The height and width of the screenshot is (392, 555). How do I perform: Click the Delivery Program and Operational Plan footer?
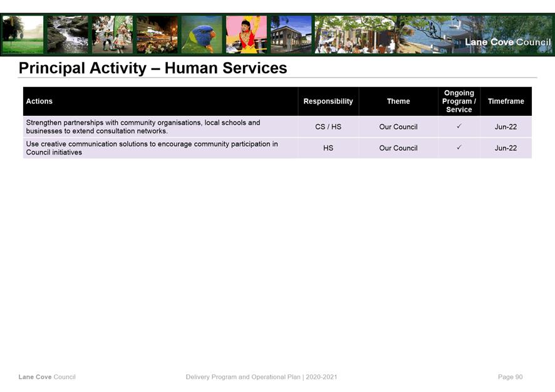click(x=261, y=377)
